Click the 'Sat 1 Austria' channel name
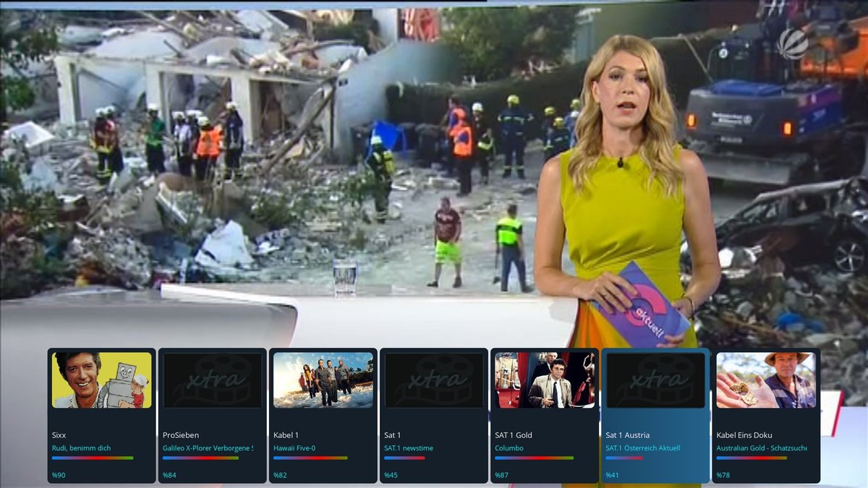Image resolution: width=868 pixels, height=488 pixels. 628,435
